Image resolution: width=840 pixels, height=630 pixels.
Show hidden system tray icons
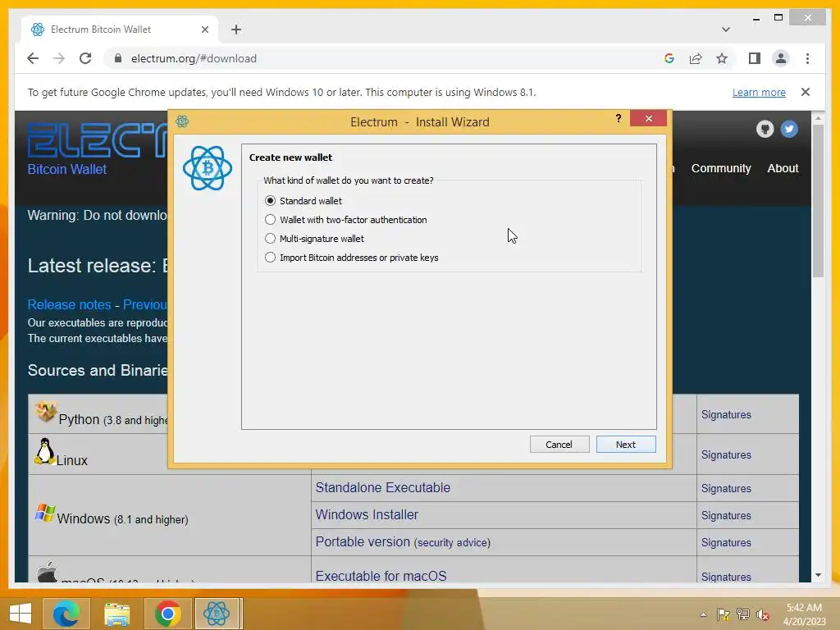click(x=703, y=614)
